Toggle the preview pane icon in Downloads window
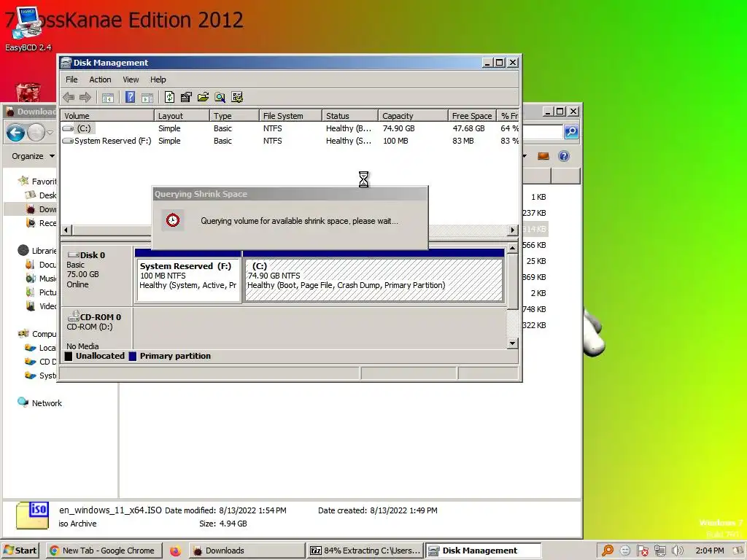The height and width of the screenshot is (560, 747). coord(543,156)
